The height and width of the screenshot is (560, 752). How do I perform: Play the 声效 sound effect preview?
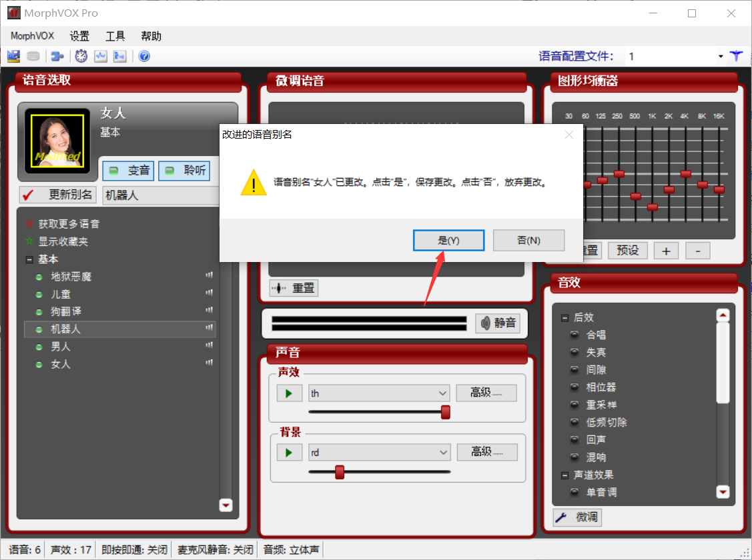click(x=289, y=393)
